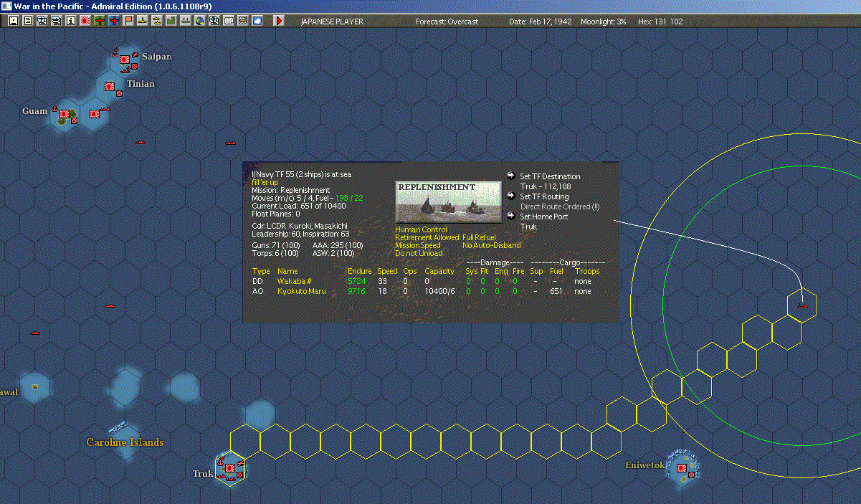861x504 pixels.
Task: Select the Guam base flag icon
Action: [x=64, y=113]
